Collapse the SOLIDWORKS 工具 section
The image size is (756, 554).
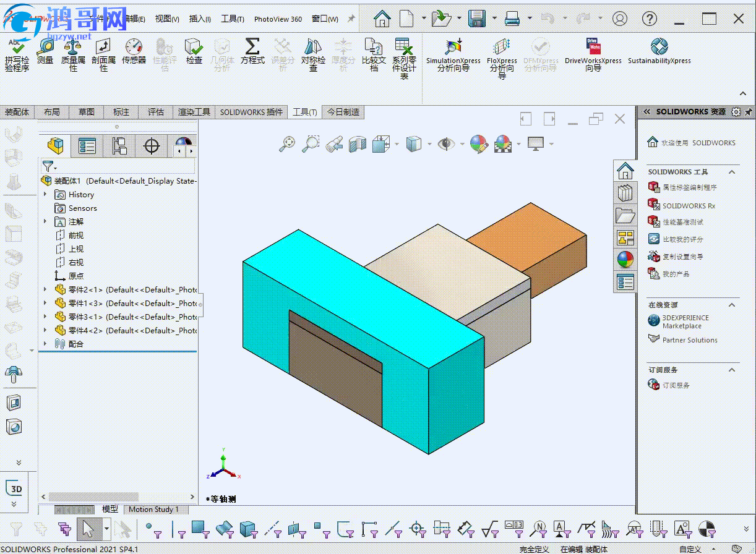[732, 172]
